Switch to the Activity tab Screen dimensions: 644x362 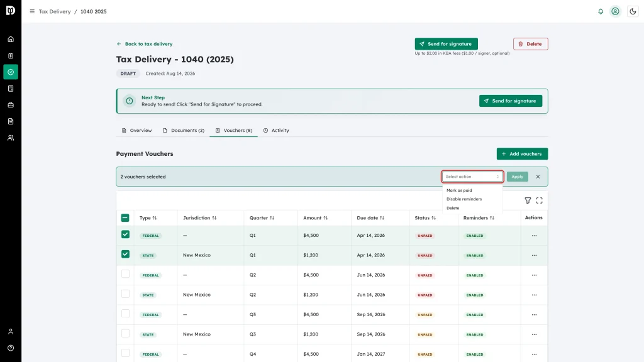[276, 131]
